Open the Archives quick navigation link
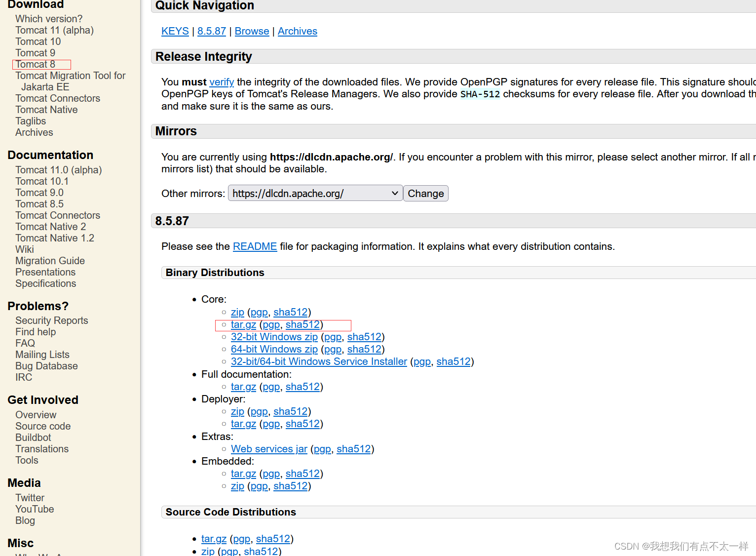The width and height of the screenshot is (756, 556). [x=298, y=31]
